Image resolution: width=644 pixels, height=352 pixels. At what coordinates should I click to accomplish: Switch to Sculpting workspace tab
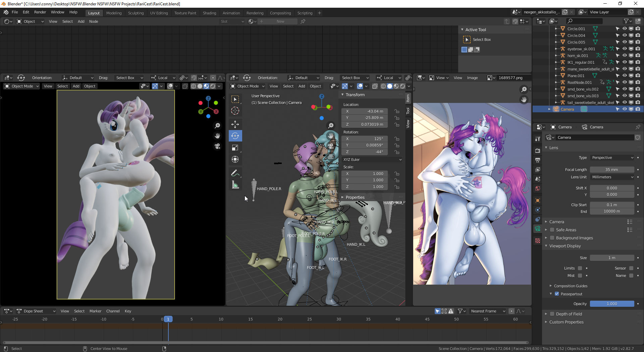coord(136,13)
